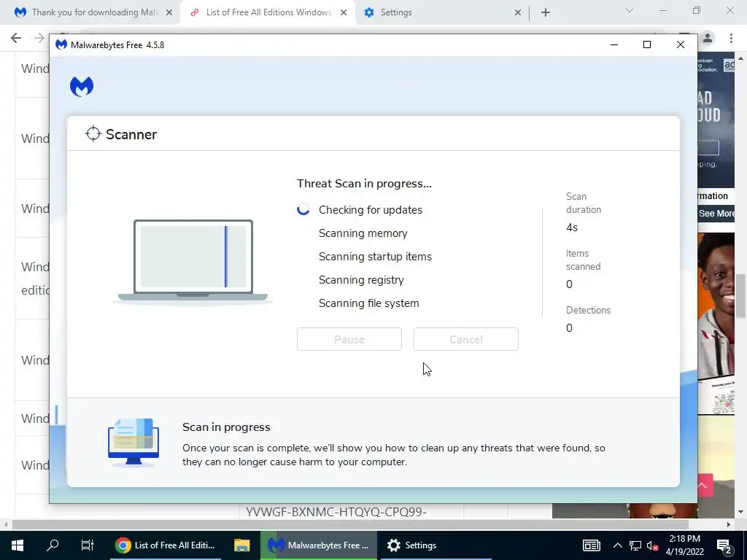Open a new Chrome tab
The width and height of the screenshot is (747, 560).
(546, 13)
